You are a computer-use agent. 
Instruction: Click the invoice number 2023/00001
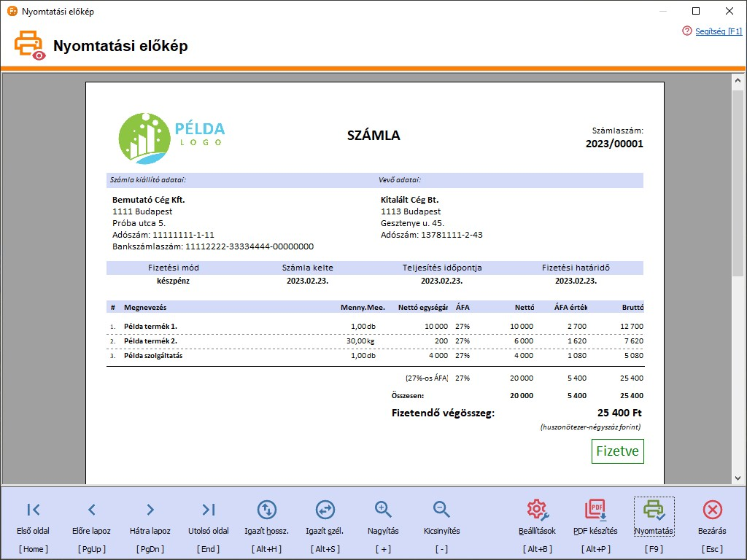614,144
